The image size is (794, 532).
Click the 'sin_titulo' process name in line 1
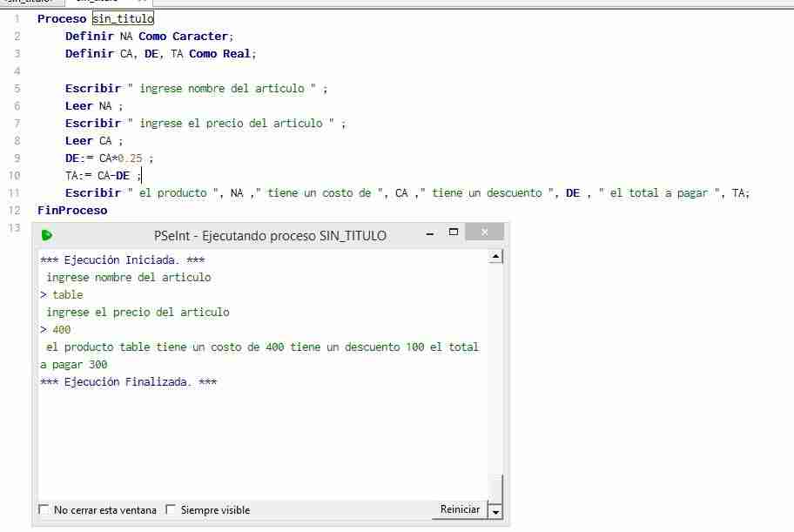coord(123,19)
